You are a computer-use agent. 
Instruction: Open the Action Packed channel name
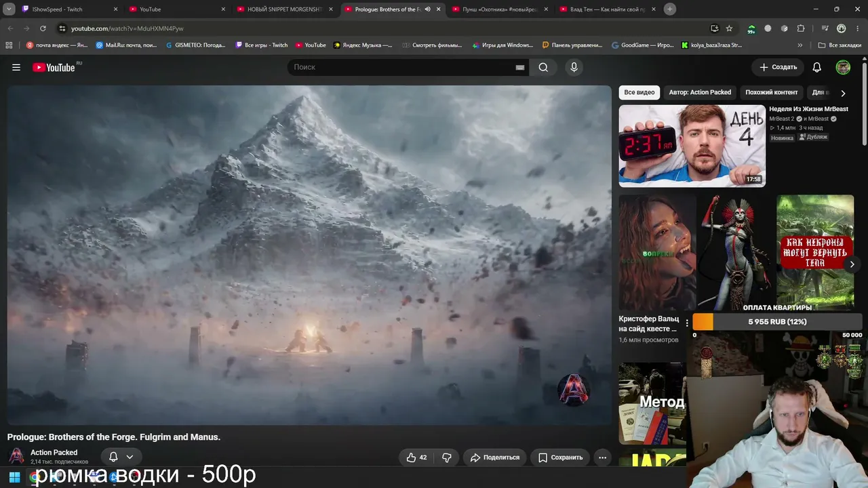pos(54,452)
